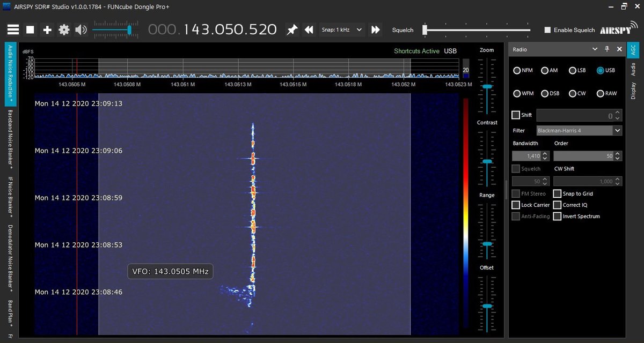Click the Order value field 50
644x343 pixels.
click(x=583, y=156)
